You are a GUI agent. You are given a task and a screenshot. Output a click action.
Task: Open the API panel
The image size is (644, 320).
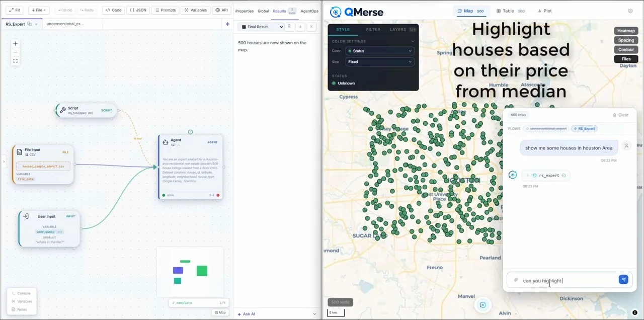(221, 10)
